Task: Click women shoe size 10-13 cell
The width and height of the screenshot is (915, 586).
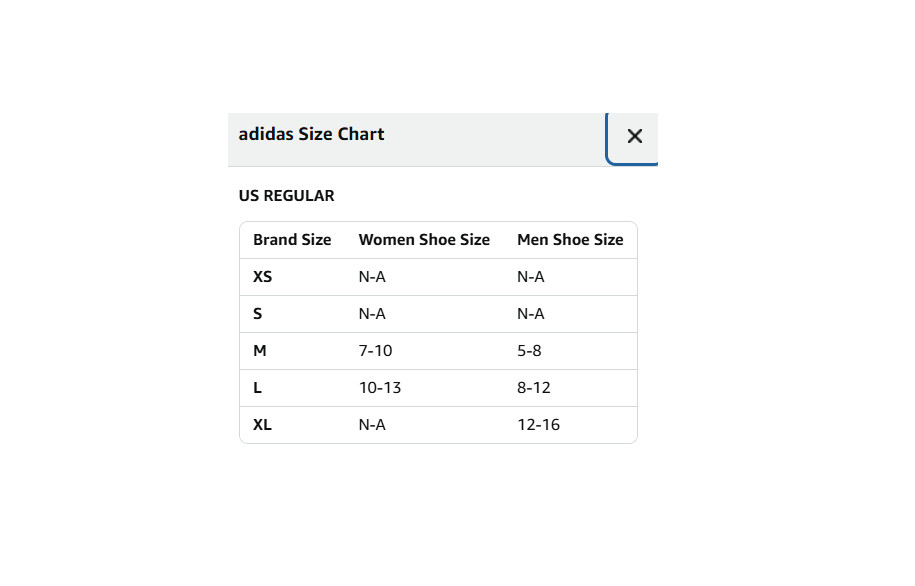Action: click(380, 388)
